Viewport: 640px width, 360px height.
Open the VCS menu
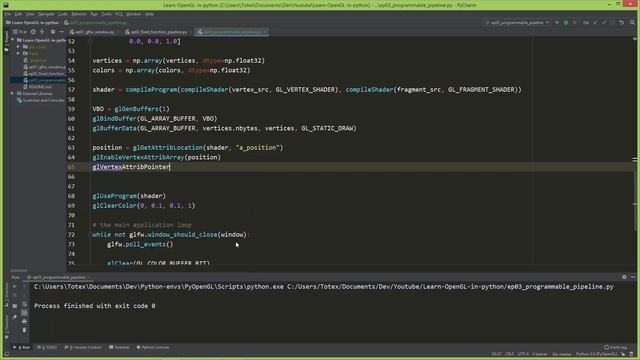(x=119, y=14)
